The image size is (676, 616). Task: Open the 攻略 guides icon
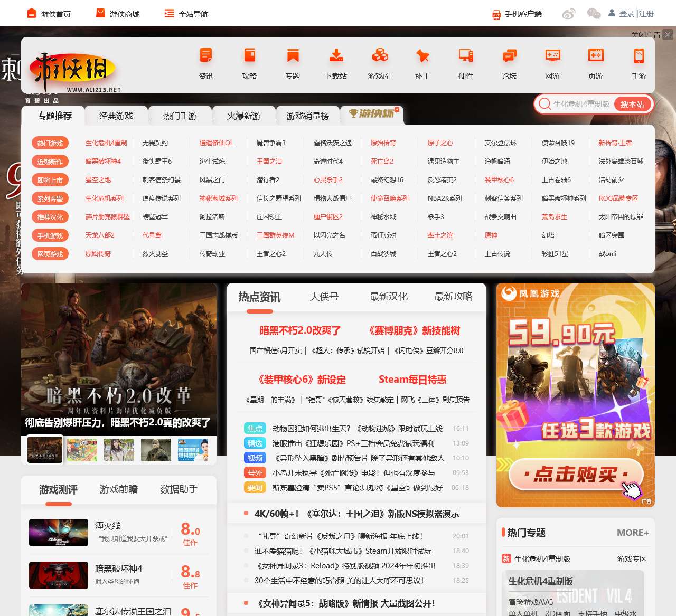[x=249, y=55]
